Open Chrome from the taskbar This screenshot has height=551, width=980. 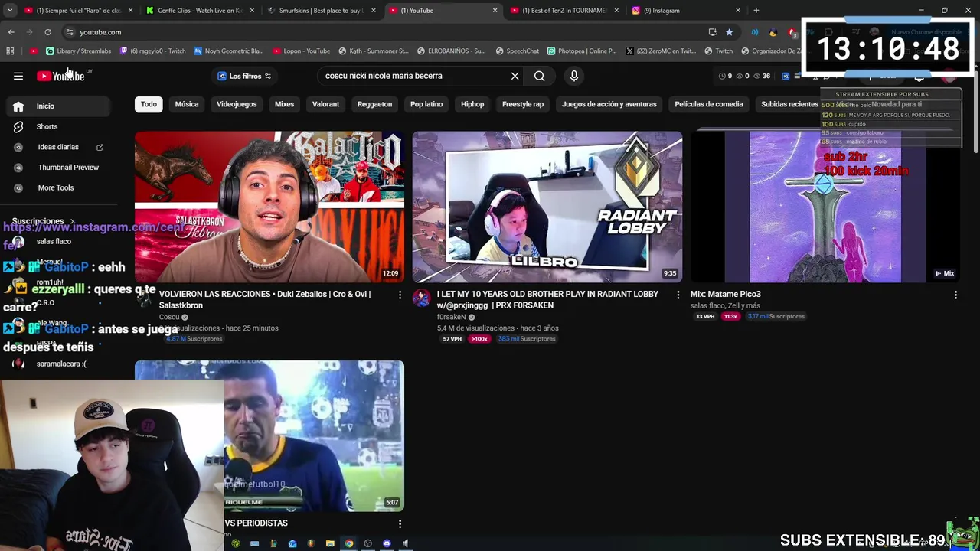point(349,543)
